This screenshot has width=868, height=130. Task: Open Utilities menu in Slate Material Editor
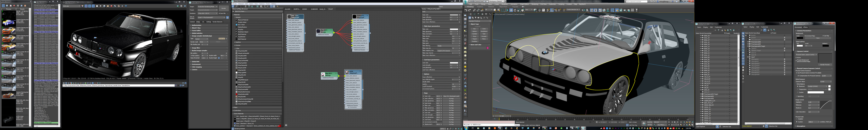coord(274,4)
